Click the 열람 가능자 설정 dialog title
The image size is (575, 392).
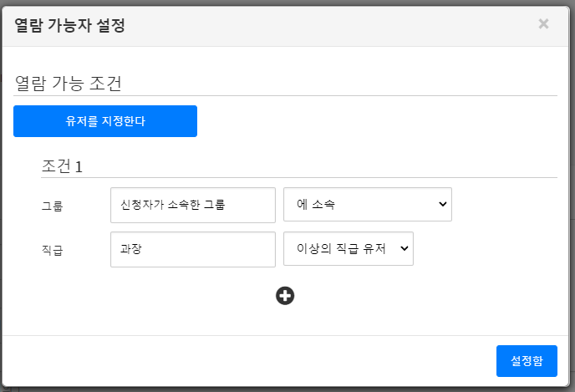[x=69, y=25]
